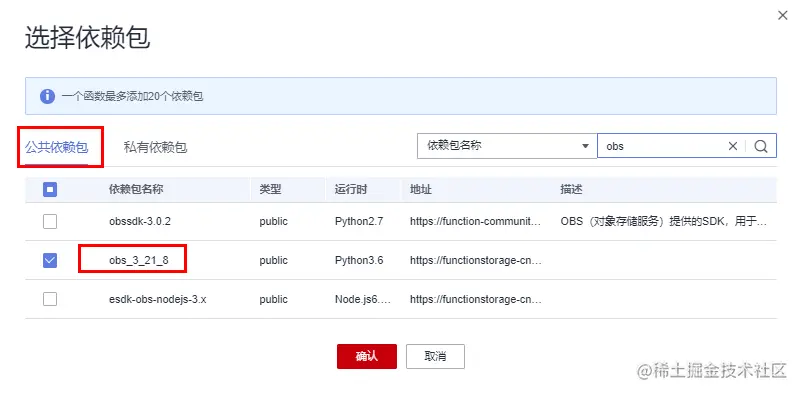Click the Node.js6 runtime cell

click(363, 299)
